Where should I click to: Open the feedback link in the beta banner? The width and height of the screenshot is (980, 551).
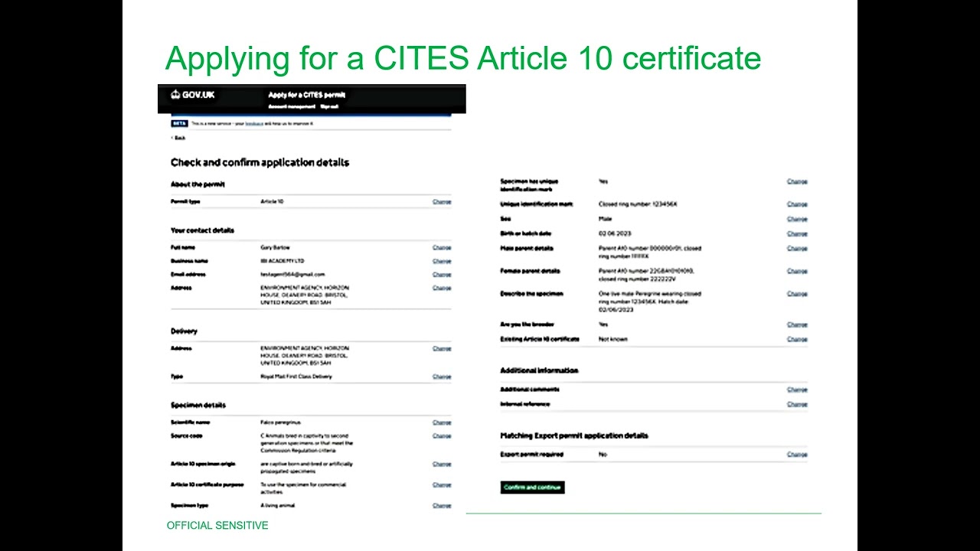tap(254, 123)
